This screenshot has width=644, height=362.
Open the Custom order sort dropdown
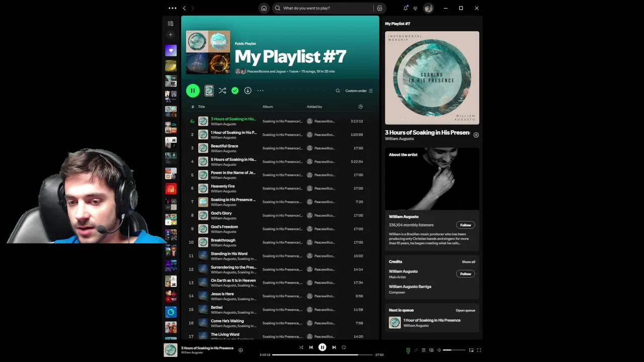(359, 91)
